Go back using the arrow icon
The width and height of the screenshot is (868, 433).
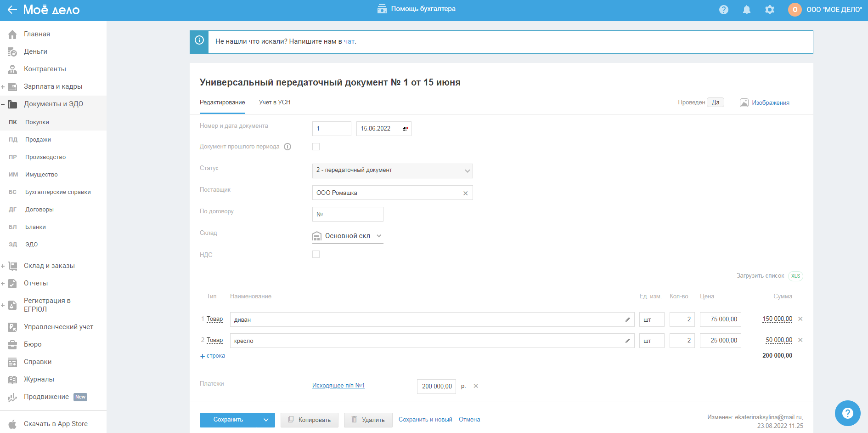(x=12, y=10)
